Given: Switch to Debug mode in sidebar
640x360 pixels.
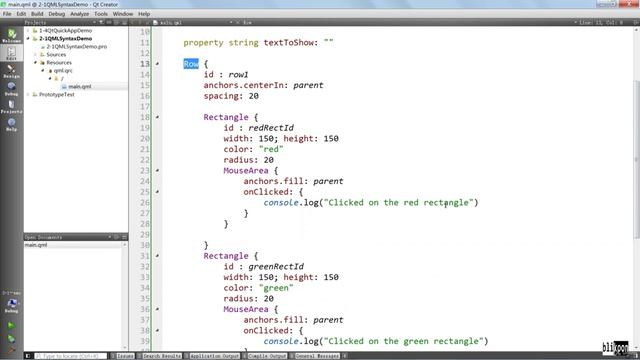Looking at the screenshot, I should 11,89.
